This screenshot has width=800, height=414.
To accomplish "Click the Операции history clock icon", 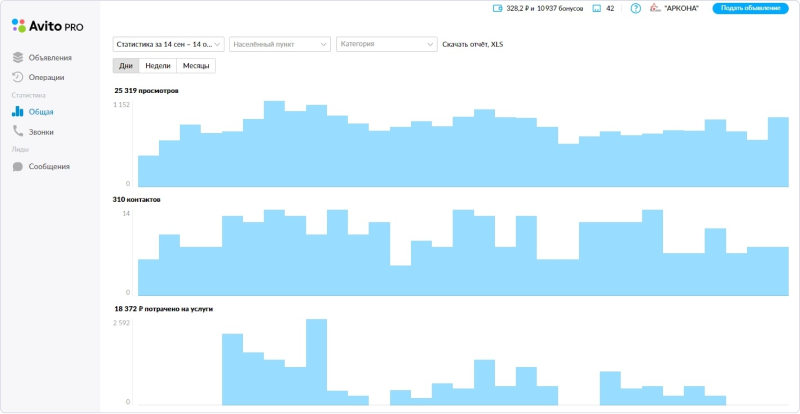I will (x=18, y=77).
